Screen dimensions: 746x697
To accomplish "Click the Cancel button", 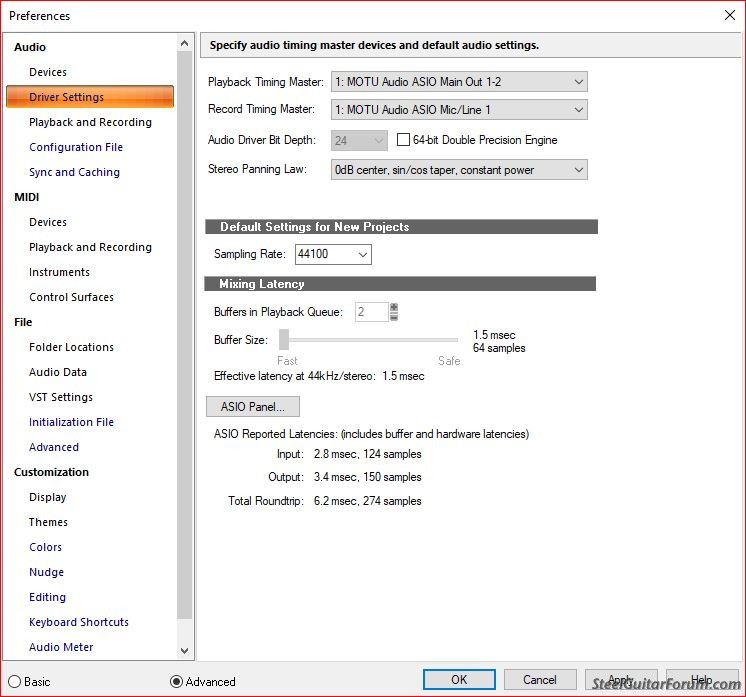I will (x=540, y=679).
